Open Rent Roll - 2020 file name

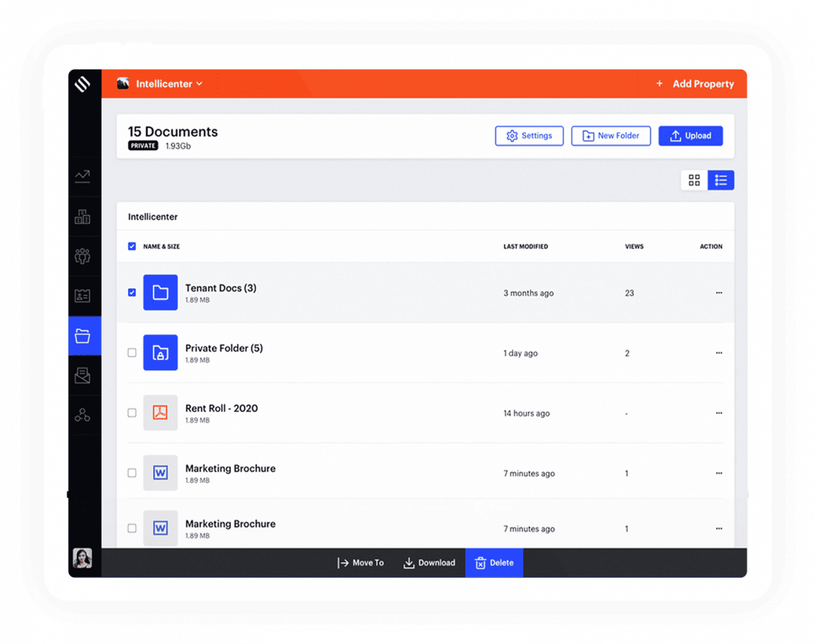point(221,408)
